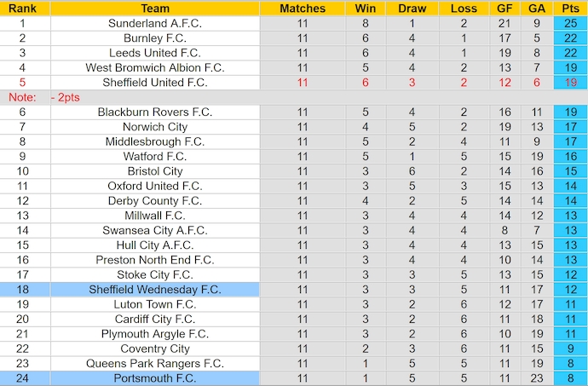Click the Draw column header
Viewport: 588px width, 386px height.
point(412,9)
